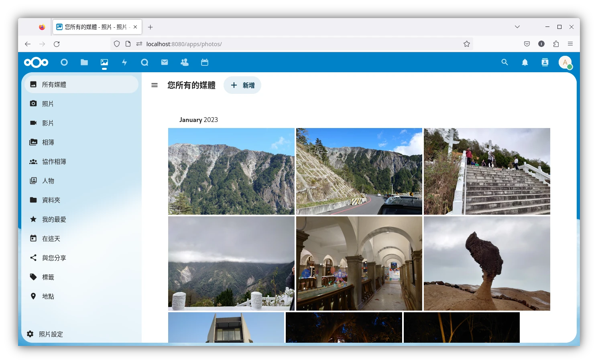Click the search magnifier icon
The height and width of the screenshot is (364, 598).
click(504, 62)
